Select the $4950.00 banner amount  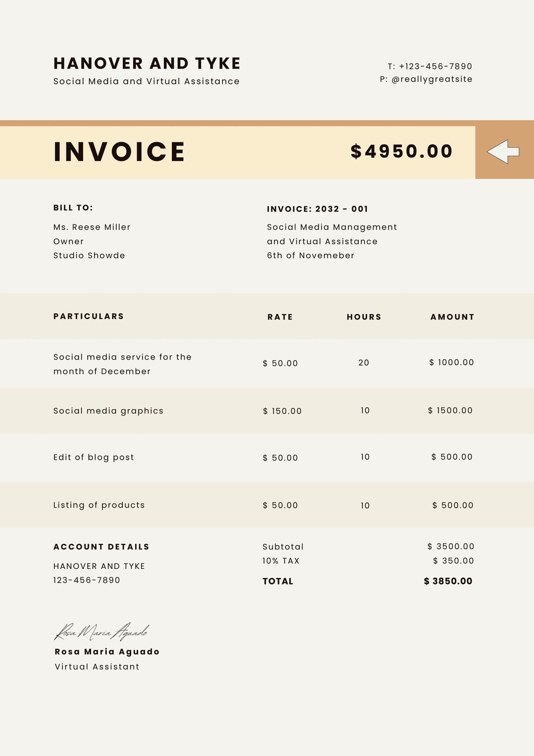pos(402,151)
